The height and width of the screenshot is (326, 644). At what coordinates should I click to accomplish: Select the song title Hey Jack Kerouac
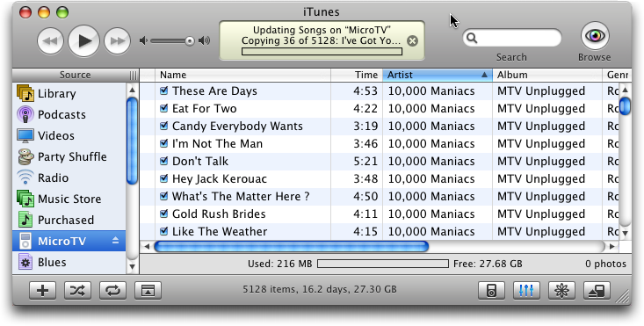[220, 178]
